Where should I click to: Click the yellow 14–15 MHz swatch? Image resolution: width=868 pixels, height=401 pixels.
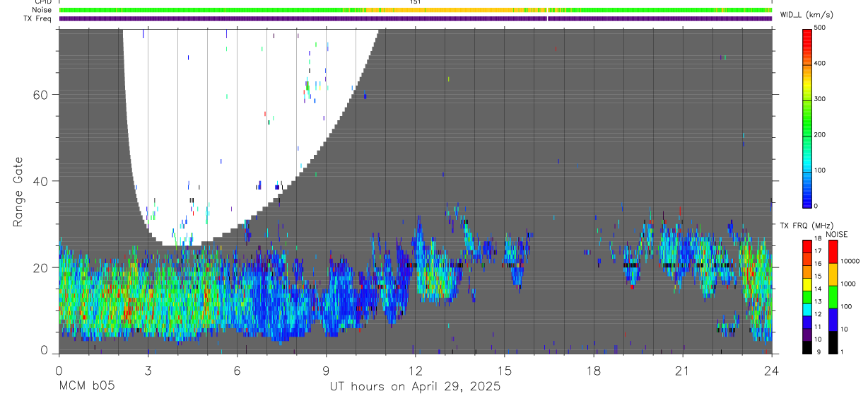pos(807,284)
